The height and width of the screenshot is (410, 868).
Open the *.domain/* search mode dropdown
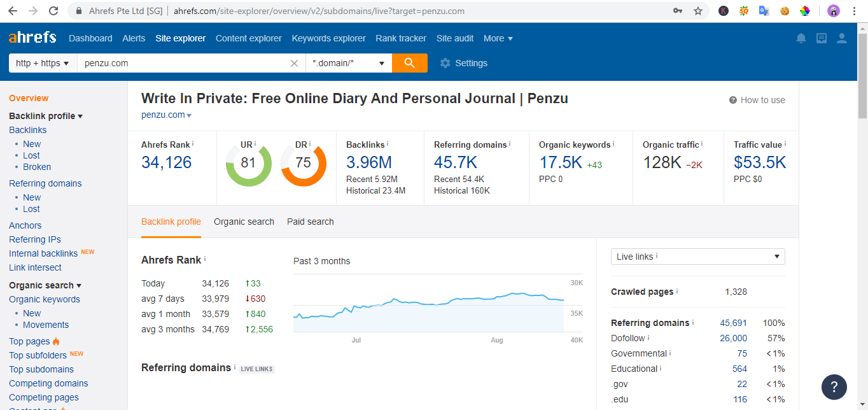349,62
